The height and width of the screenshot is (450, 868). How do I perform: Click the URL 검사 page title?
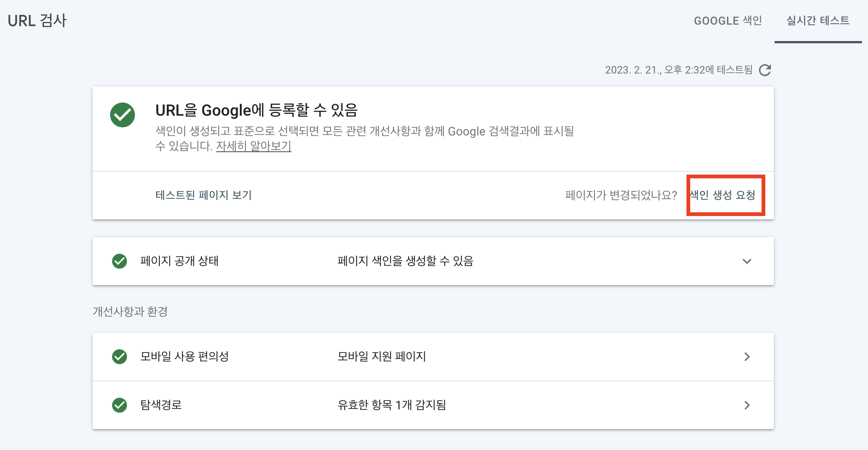pyautogui.click(x=37, y=21)
